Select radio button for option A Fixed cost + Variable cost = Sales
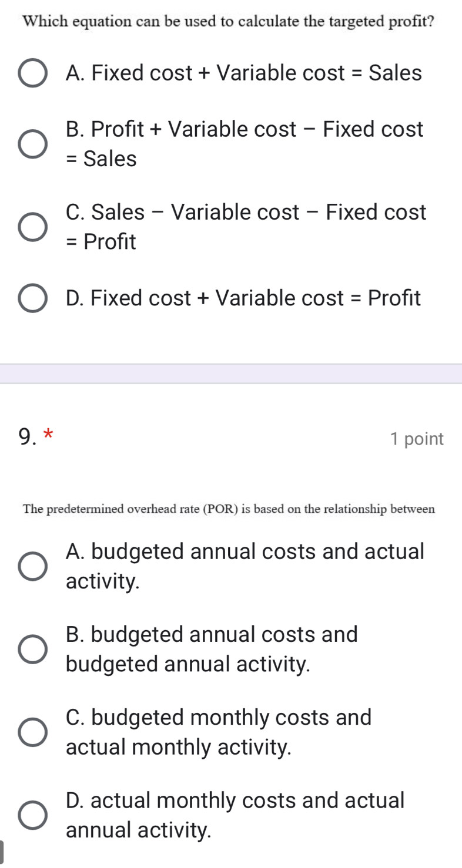462x868 pixels. [33, 73]
